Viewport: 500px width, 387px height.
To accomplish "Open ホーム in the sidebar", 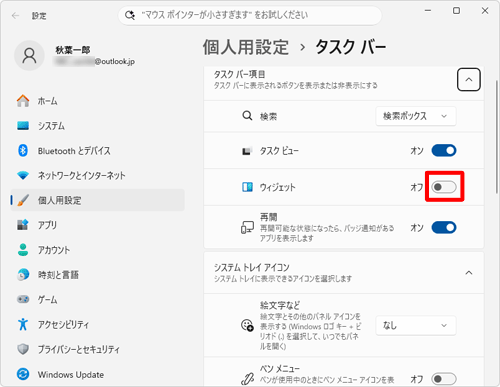I will (97, 101).
